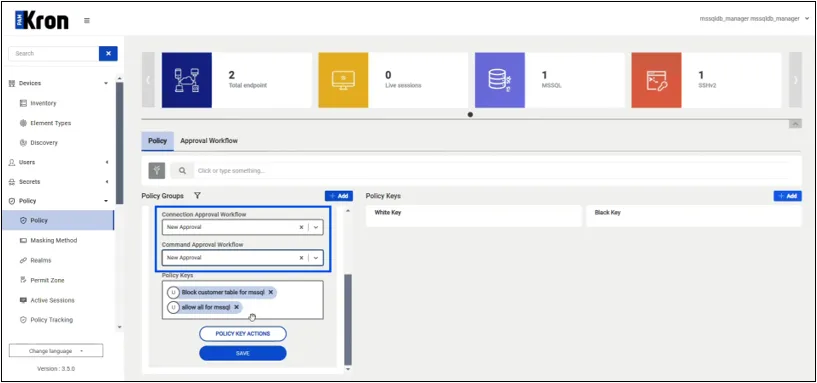This screenshot has width=817, height=383.
Task: Expand the Users menu section
Action: [x=58, y=163]
